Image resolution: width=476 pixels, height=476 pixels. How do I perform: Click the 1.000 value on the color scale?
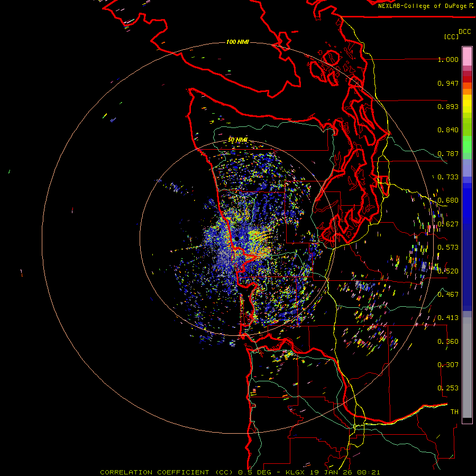[448, 59]
